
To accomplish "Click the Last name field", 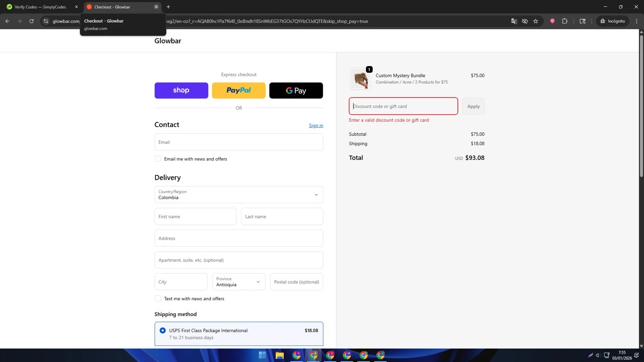I will pyautogui.click(x=282, y=217).
